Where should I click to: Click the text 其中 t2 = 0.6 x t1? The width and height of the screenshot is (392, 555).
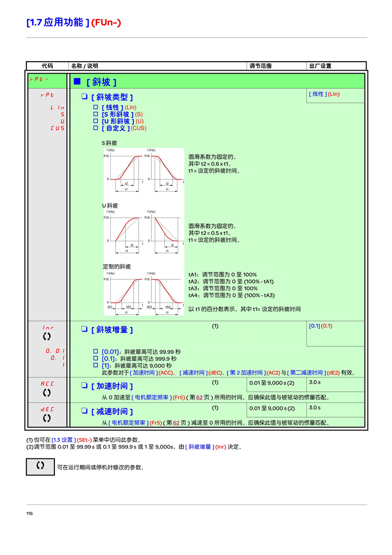[x=209, y=164]
